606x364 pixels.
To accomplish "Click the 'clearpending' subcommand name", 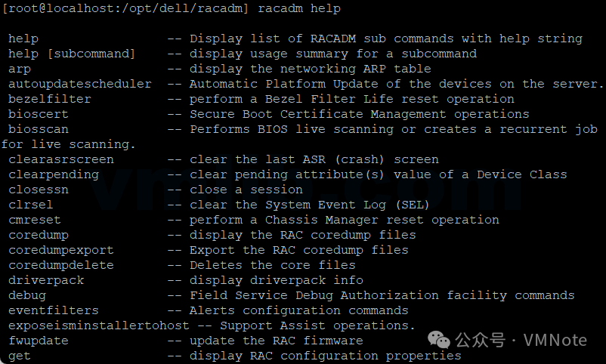I will coord(53,174).
